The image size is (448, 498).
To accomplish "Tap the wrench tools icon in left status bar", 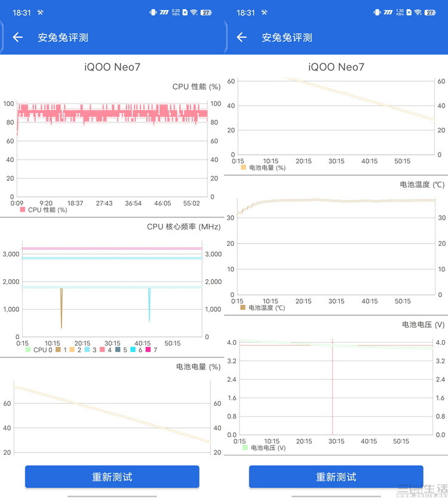I will [x=40, y=13].
